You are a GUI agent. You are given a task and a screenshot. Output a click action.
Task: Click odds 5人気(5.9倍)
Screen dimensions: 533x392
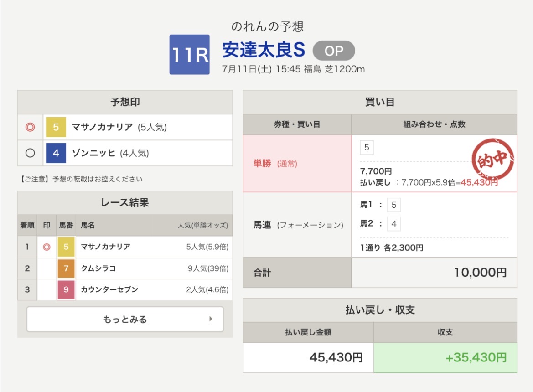tap(207, 247)
